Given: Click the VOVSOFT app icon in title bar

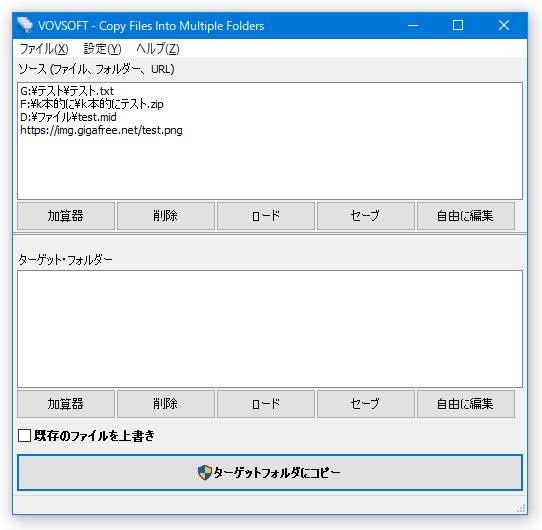Looking at the screenshot, I should [x=25, y=25].
